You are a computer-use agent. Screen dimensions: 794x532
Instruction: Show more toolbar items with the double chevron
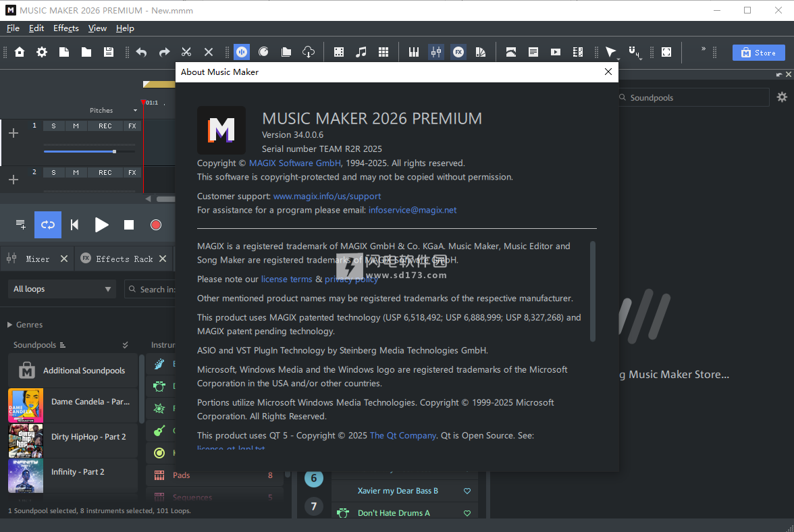tap(704, 49)
